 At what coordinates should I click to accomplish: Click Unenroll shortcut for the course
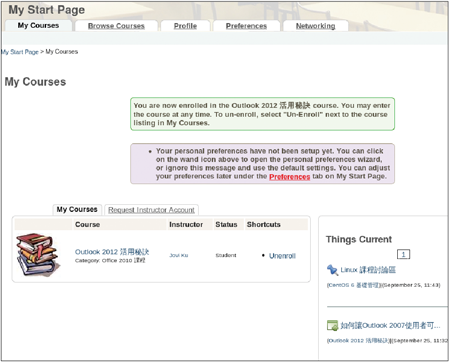coord(282,256)
